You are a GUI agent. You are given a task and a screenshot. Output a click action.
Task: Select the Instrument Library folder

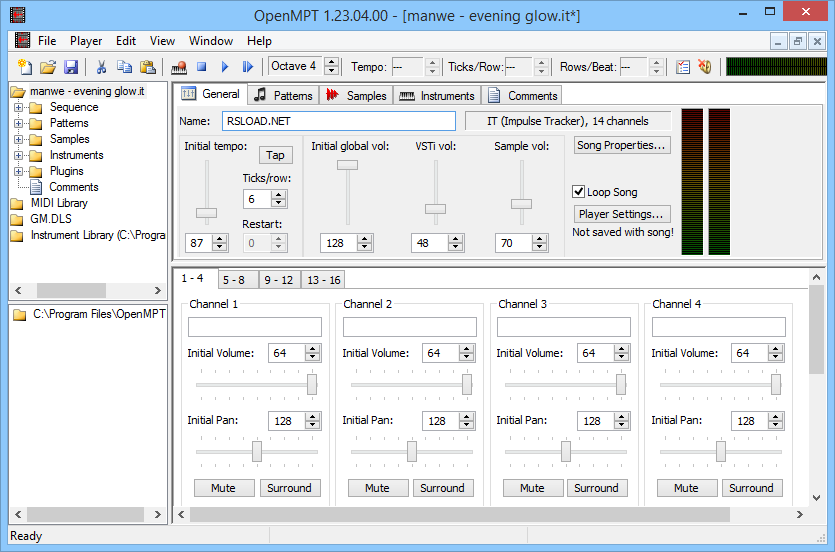click(97, 235)
